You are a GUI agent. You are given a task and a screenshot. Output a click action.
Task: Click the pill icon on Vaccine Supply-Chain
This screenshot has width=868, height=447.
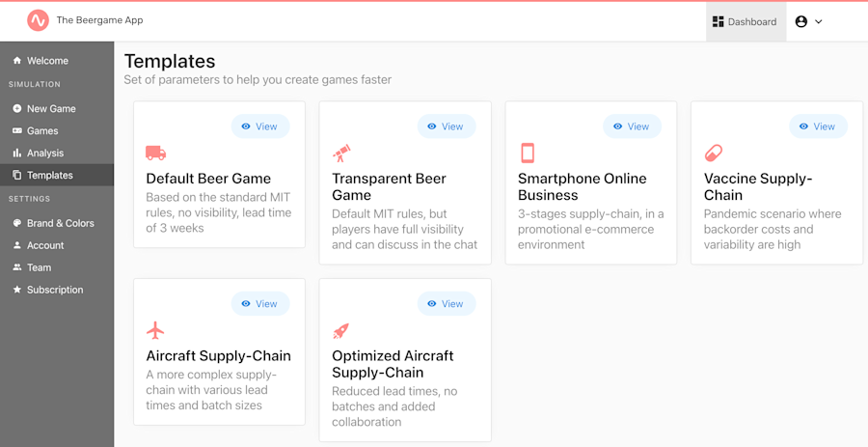pos(713,153)
